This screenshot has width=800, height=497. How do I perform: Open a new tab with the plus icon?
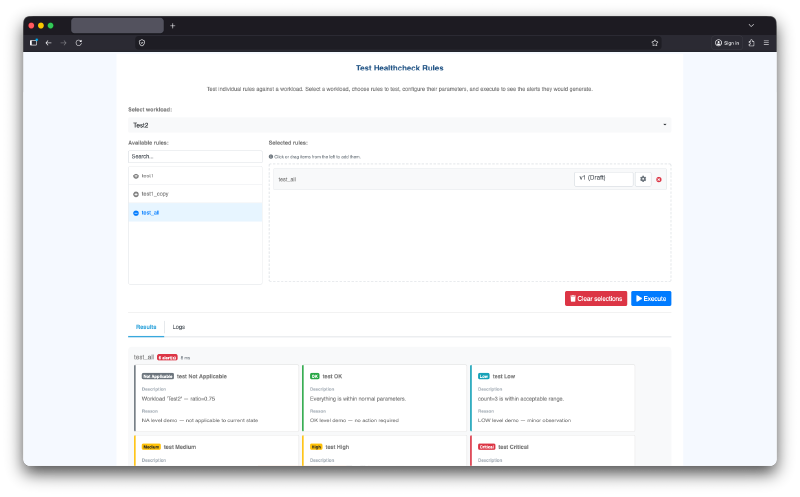tap(172, 25)
